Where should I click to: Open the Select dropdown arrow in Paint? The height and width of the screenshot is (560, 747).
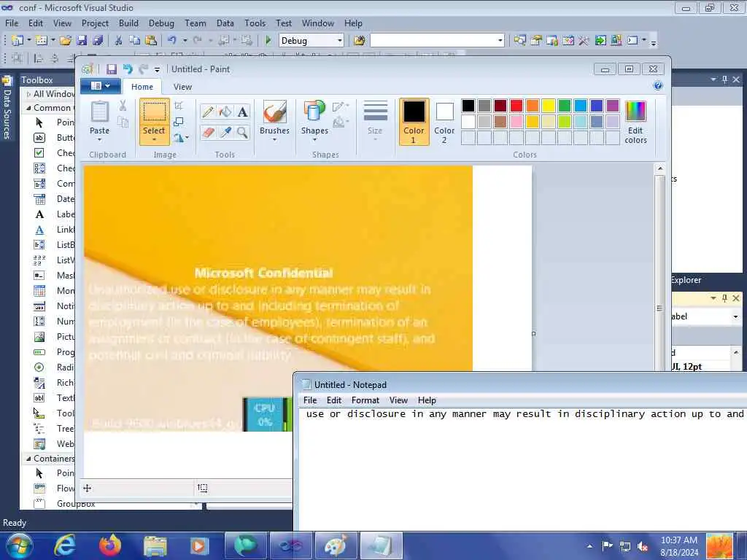pyautogui.click(x=155, y=139)
